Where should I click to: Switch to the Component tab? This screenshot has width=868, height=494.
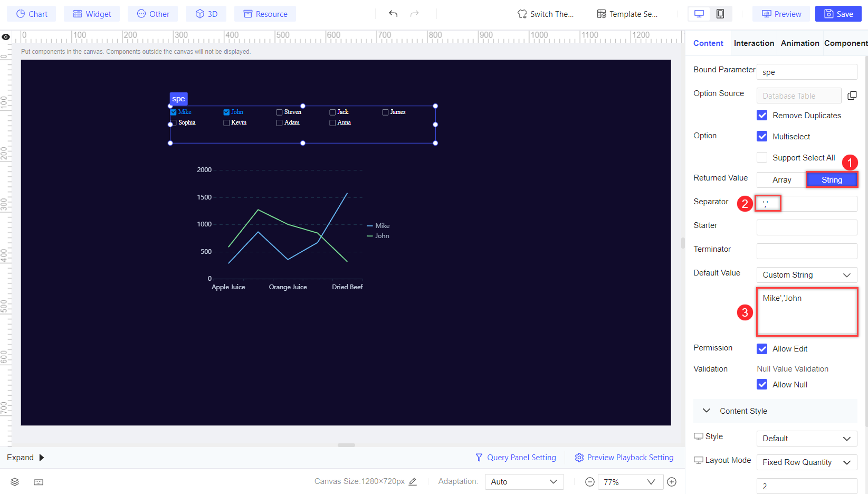(x=846, y=43)
